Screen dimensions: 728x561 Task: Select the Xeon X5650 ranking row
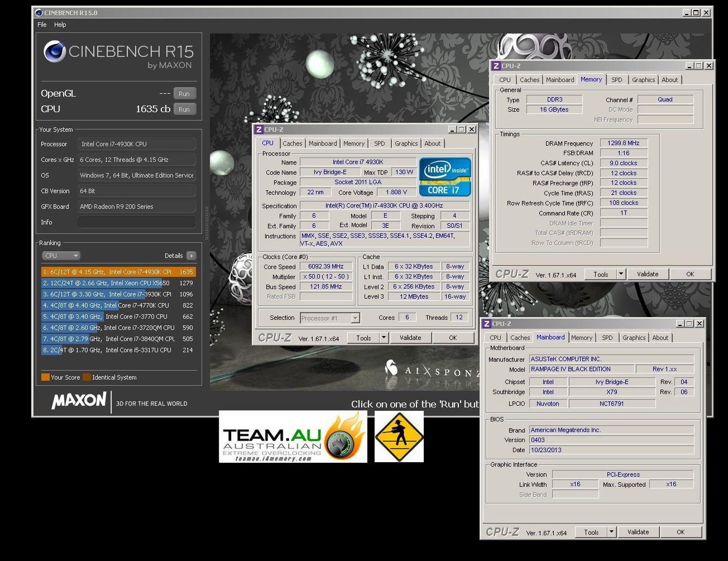point(118,283)
